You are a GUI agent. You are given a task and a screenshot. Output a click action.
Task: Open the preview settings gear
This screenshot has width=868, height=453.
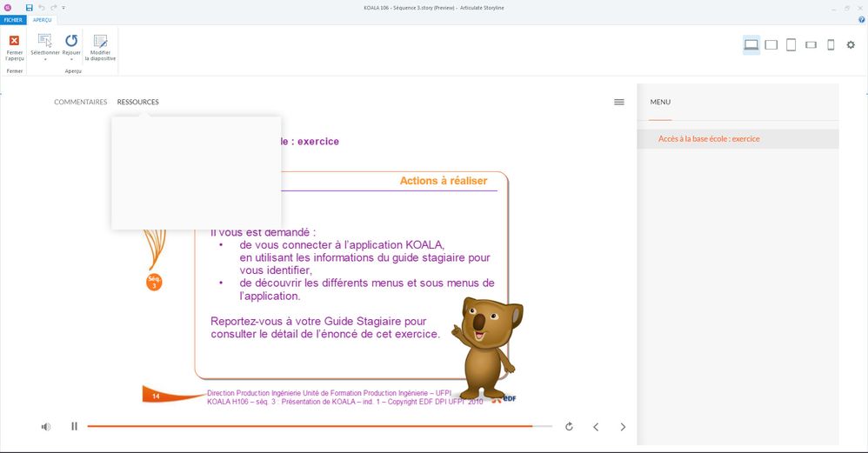coord(851,45)
